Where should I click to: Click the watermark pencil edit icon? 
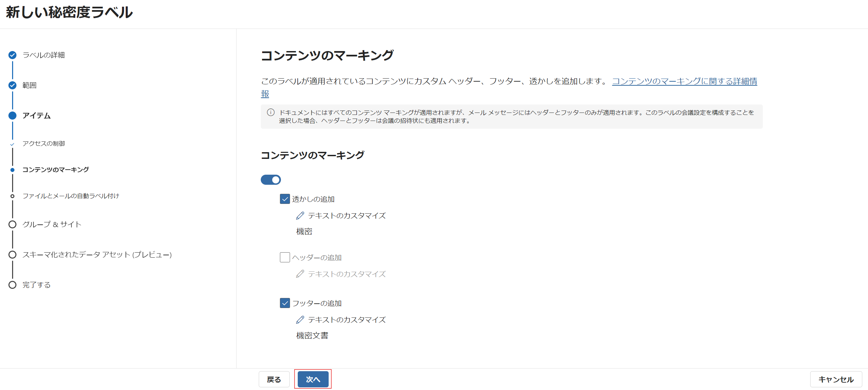tap(300, 216)
